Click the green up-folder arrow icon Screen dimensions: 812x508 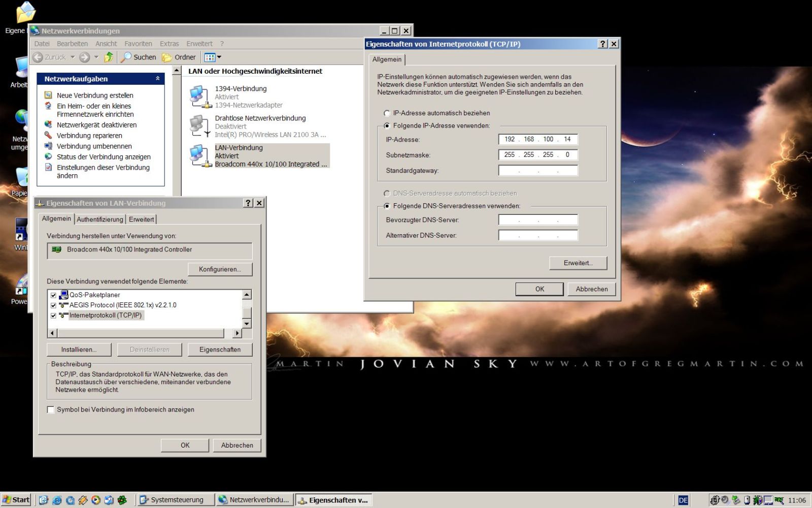click(x=109, y=57)
